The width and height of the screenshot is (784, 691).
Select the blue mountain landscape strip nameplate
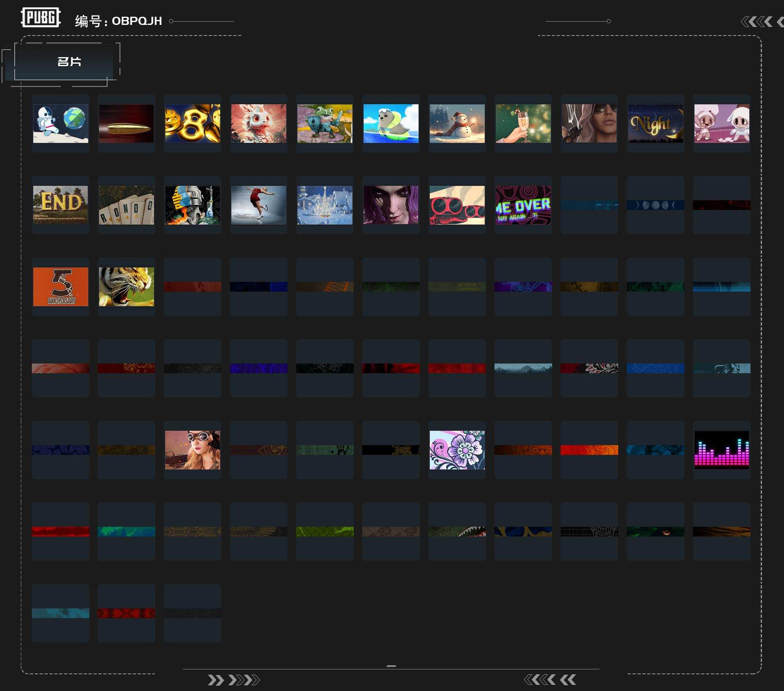coord(523,368)
